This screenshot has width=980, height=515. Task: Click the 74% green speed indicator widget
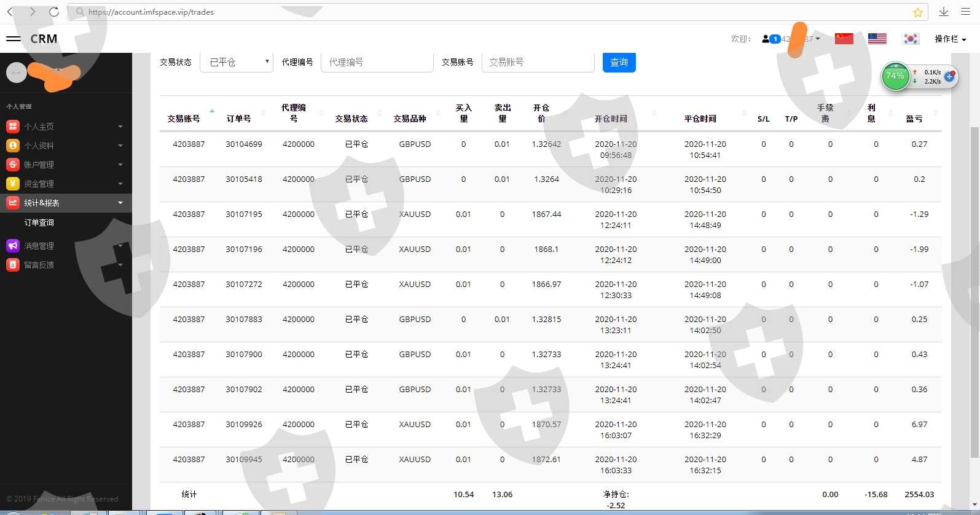pyautogui.click(x=895, y=76)
